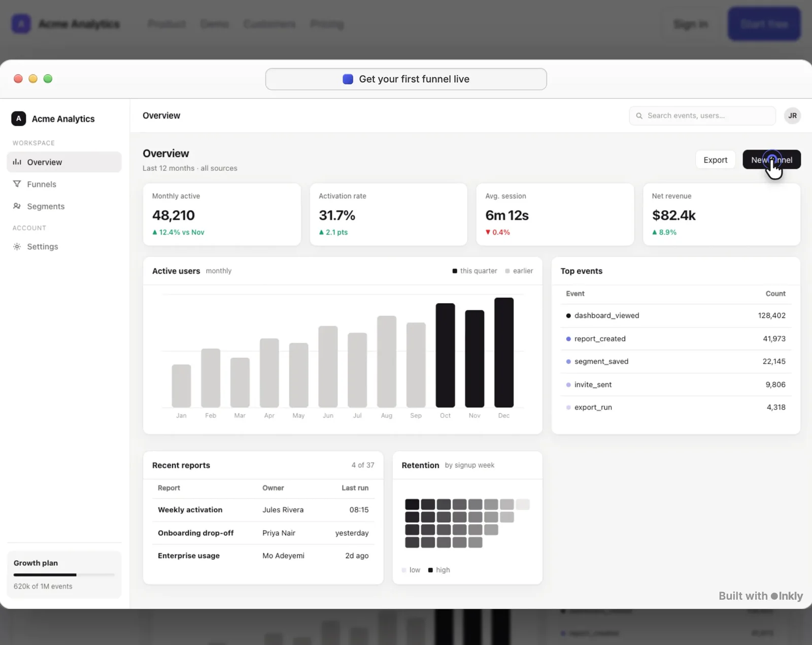Viewport: 812px width, 645px height.
Task: Select the Net revenue card
Action: (722, 214)
